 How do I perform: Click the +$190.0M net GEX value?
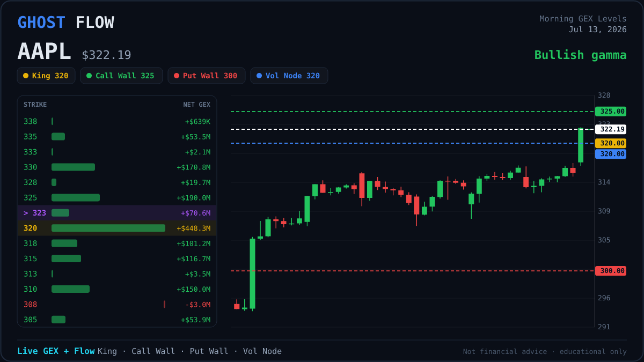pyautogui.click(x=194, y=198)
